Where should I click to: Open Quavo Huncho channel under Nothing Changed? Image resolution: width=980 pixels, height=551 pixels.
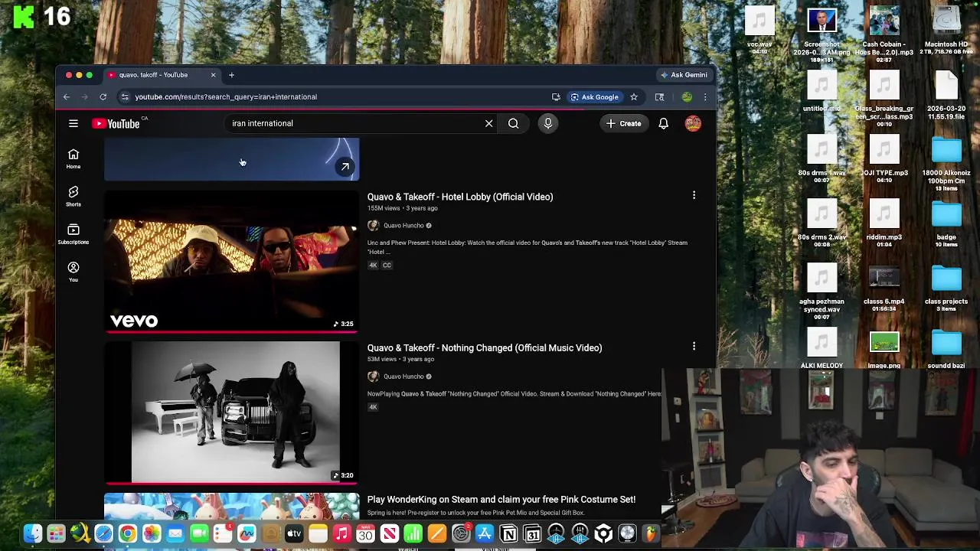[x=403, y=377]
